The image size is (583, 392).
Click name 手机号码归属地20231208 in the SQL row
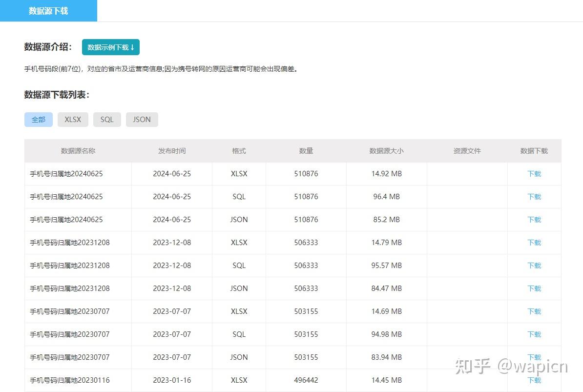(70, 266)
